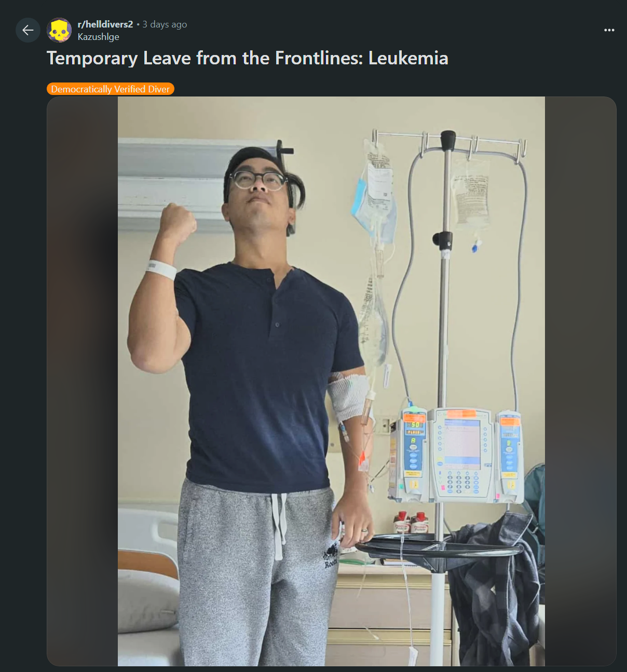This screenshot has width=627, height=672.
Task: Go back using the left arrow button
Action: coord(28,30)
